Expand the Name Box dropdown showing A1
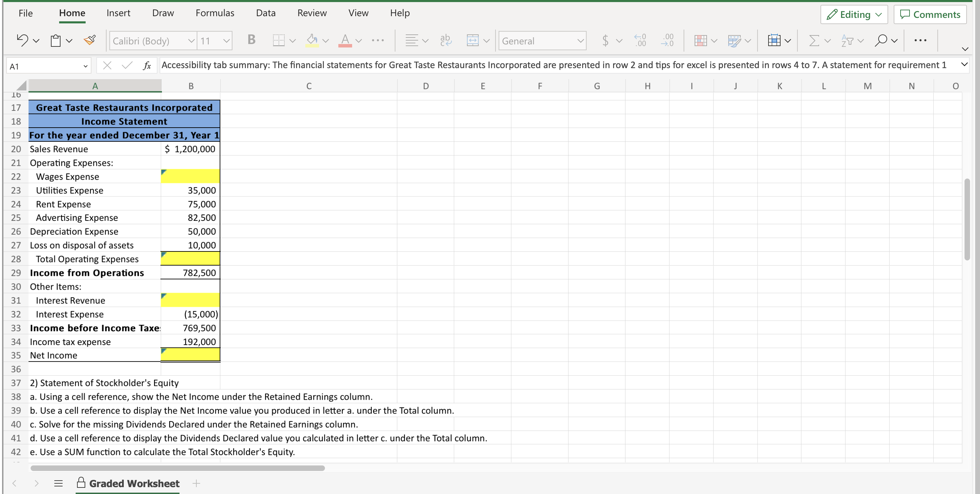 click(x=85, y=65)
